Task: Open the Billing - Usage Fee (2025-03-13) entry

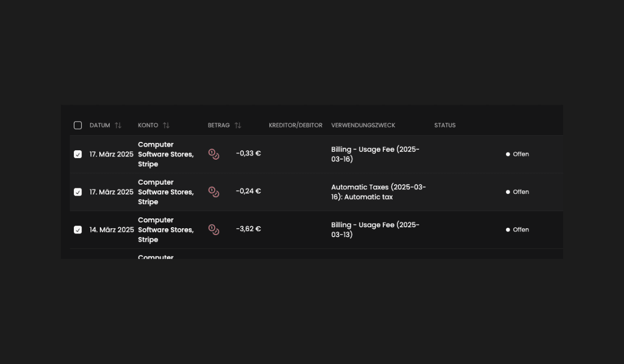Action: [375, 230]
